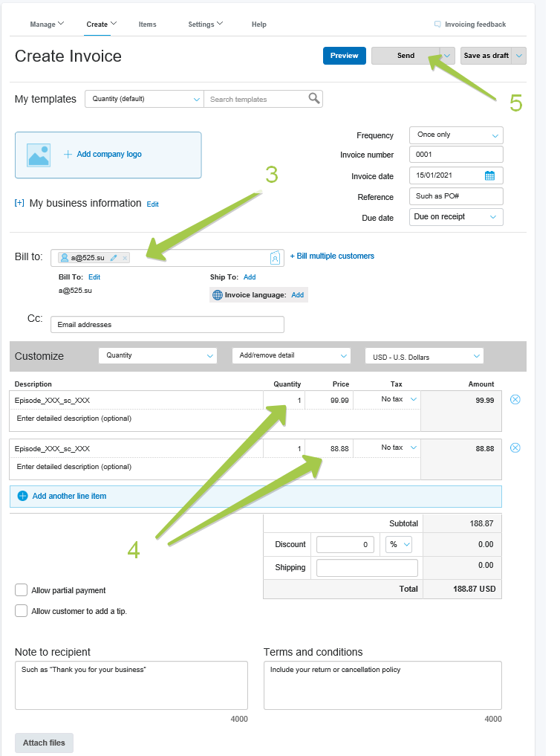
Task: Click the company logo image placeholder
Action: tap(39, 155)
